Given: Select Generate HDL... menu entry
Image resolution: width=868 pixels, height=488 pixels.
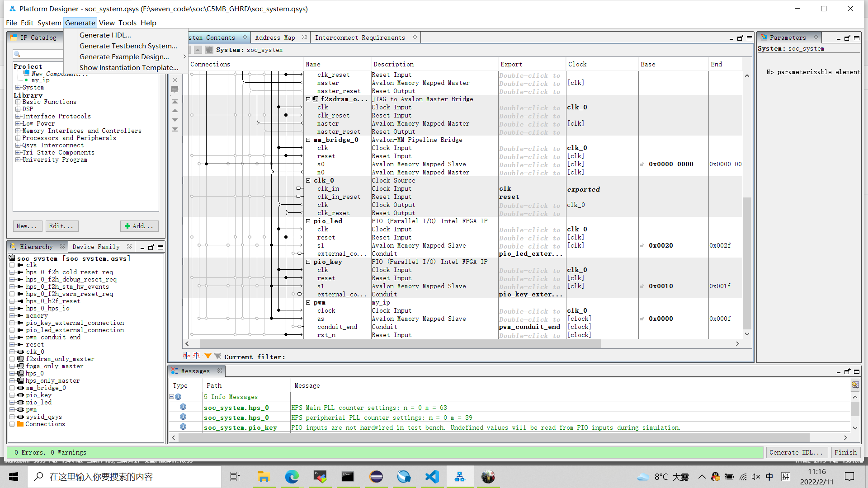Looking at the screenshot, I should coord(105,35).
